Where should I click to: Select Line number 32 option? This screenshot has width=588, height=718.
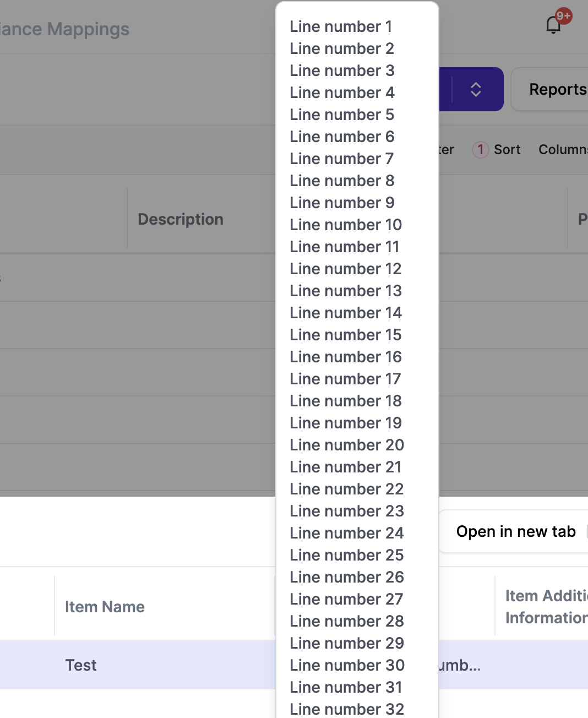coord(347,709)
